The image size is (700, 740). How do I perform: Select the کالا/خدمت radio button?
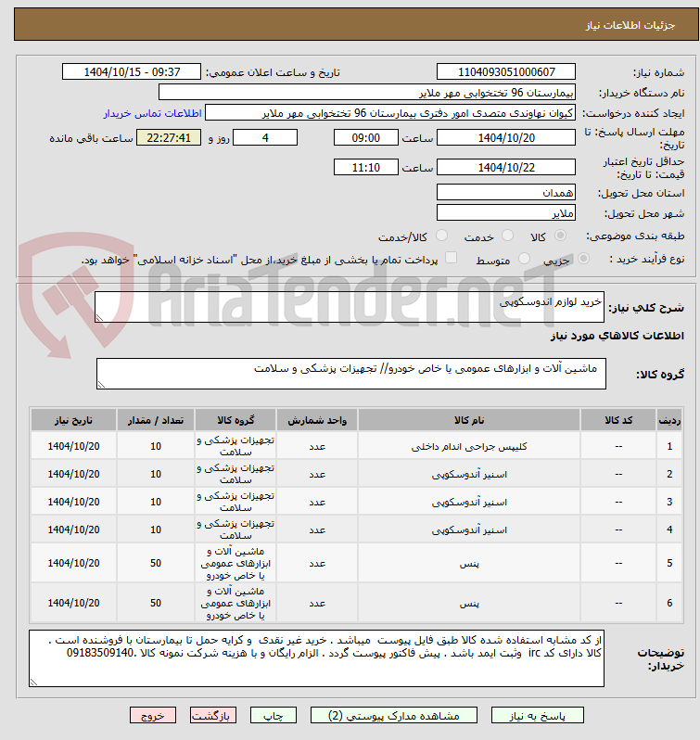[x=441, y=235]
